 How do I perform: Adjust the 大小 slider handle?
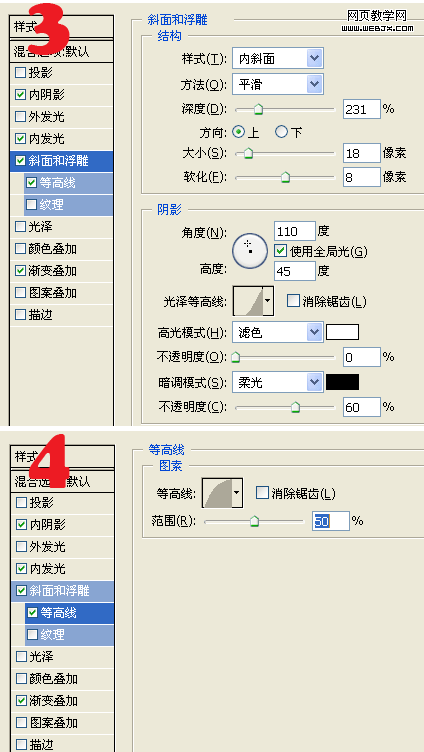coord(248,153)
